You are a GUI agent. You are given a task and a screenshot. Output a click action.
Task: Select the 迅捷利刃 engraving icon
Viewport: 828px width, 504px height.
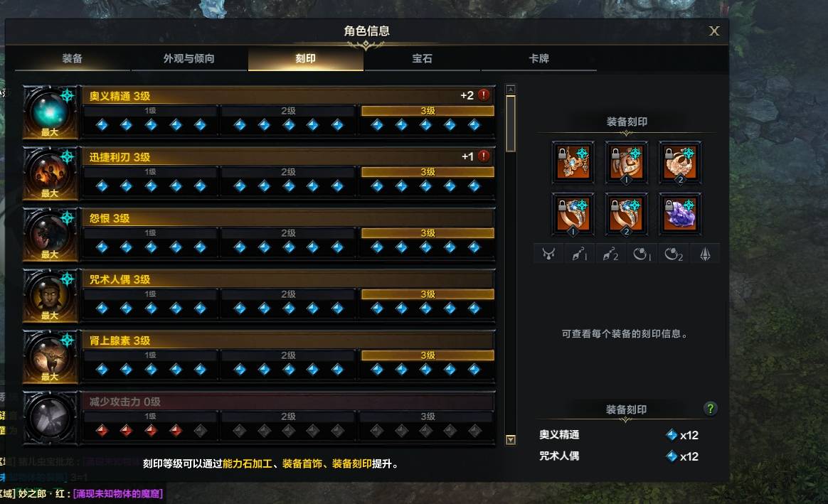51,173
